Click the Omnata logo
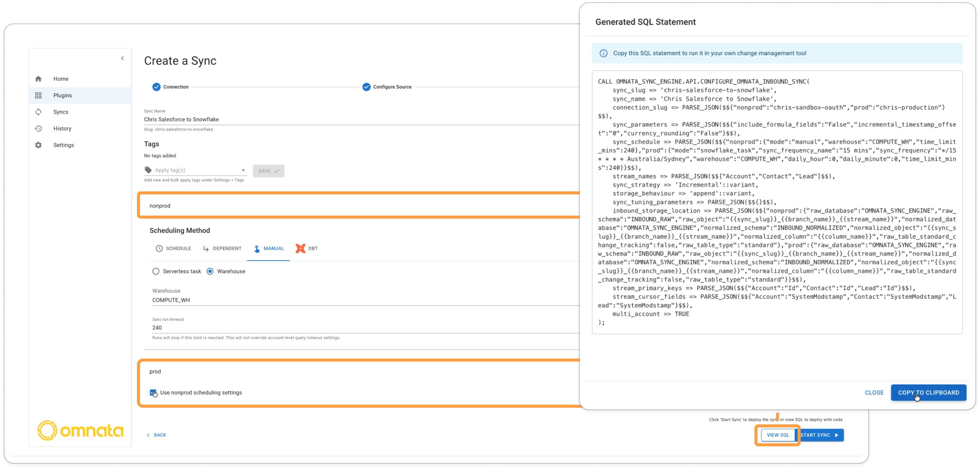980x469 pixels. [80, 430]
